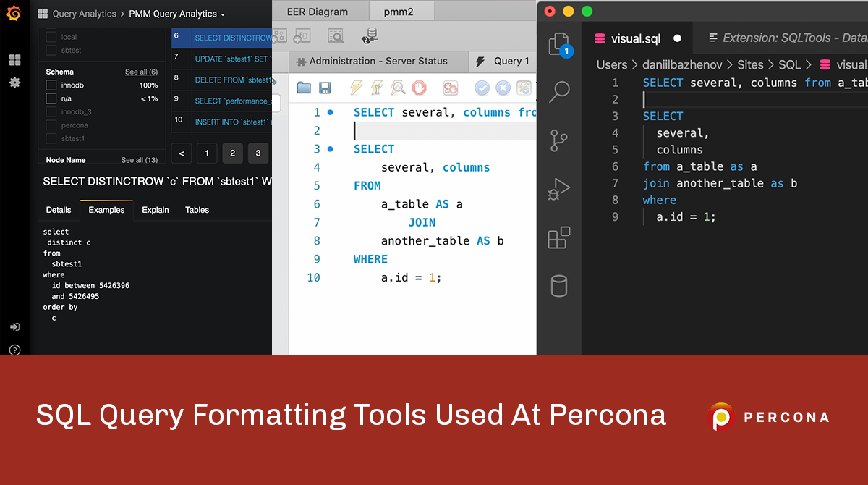The height and width of the screenshot is (485, 868).
Task: Click Sites breadcrumb in VS Code
Action: tap(751, 65)
